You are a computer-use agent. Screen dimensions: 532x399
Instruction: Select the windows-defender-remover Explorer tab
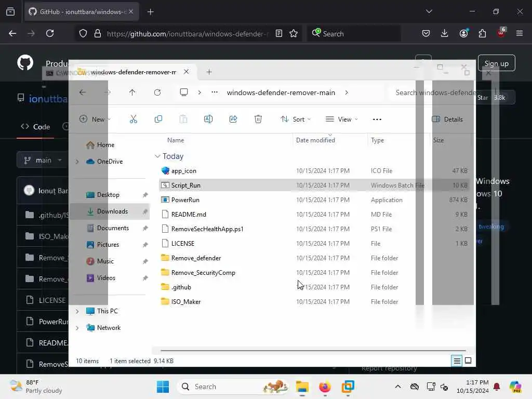click(133, 72)
